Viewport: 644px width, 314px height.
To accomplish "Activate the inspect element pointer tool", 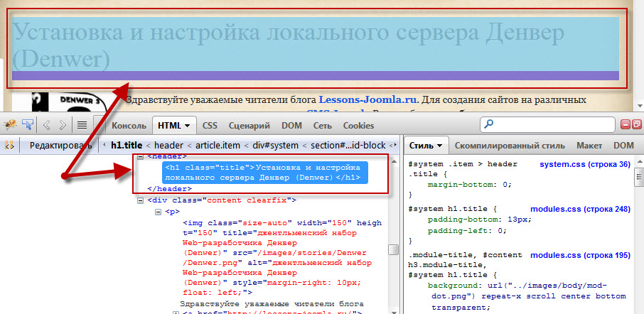I will tap(28, 124).
